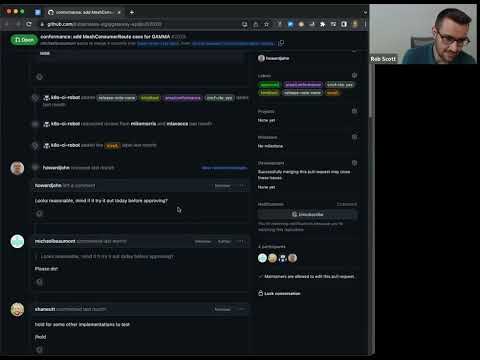480x360 pixels.
Task: Open k8s-ci-robot profile on label event
Action: click(x=65, y=98)
